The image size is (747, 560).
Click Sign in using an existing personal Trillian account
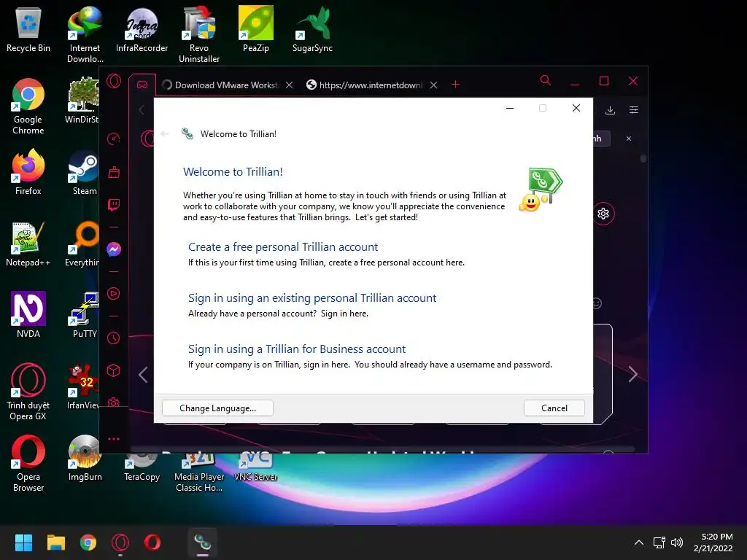tap(312, 297)
